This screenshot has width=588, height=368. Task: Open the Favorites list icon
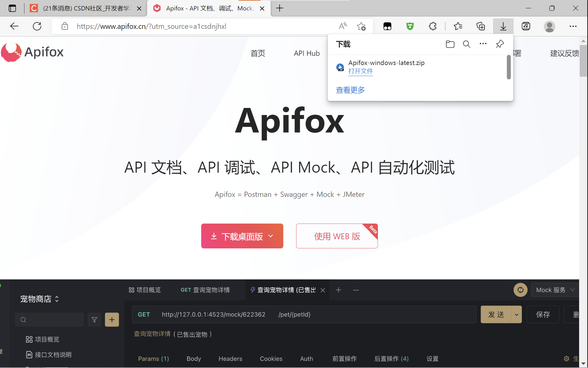[458, 26]
